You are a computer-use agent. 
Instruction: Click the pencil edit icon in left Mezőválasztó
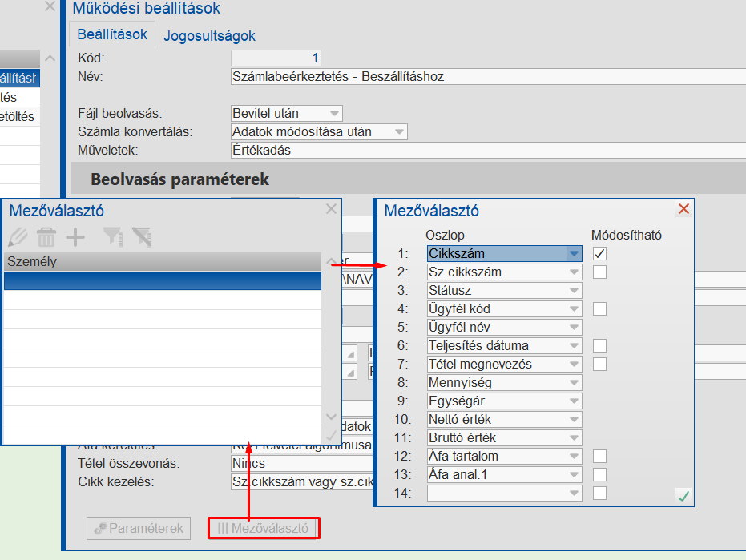[x=18, y=237]
